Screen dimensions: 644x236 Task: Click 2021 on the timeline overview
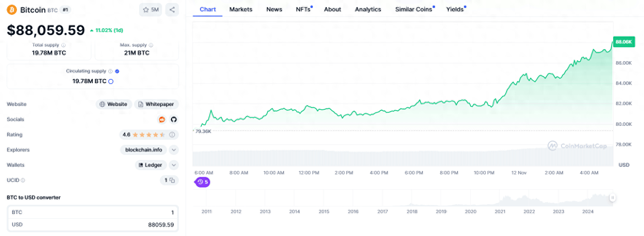point(500,212)
